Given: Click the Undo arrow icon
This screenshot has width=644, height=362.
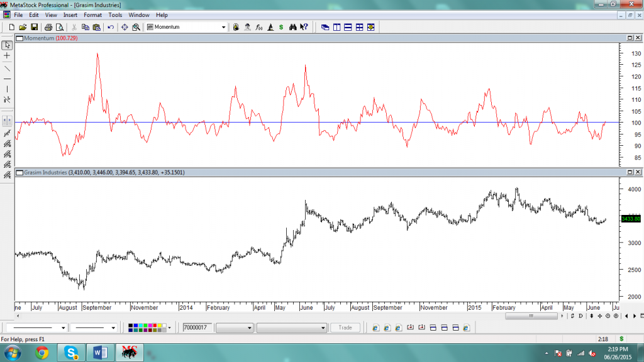Looking at the screenshot, I should coord(111,27).
